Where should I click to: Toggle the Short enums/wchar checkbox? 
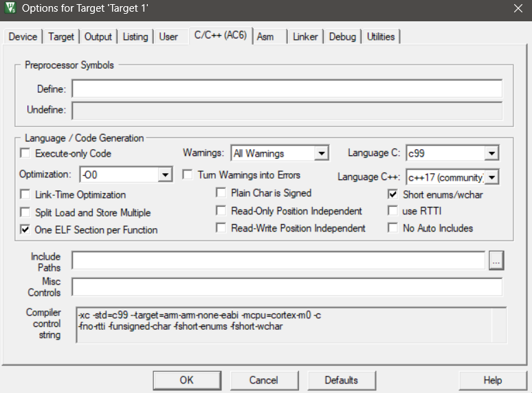[393, 194]
